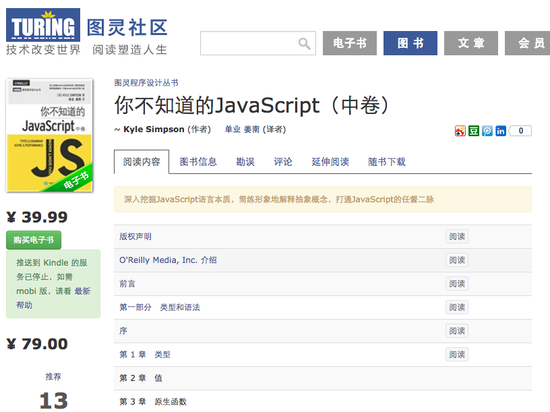Viewport: 550px width, 412px height.
Task: Open the 前言 chapter link
Action: pos(127,284)
